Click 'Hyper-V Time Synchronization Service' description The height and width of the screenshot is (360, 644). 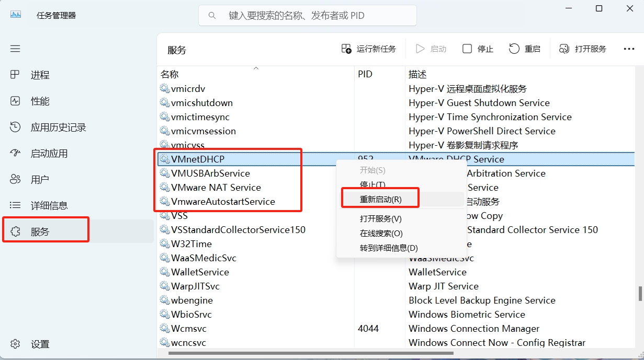[490, 117]
